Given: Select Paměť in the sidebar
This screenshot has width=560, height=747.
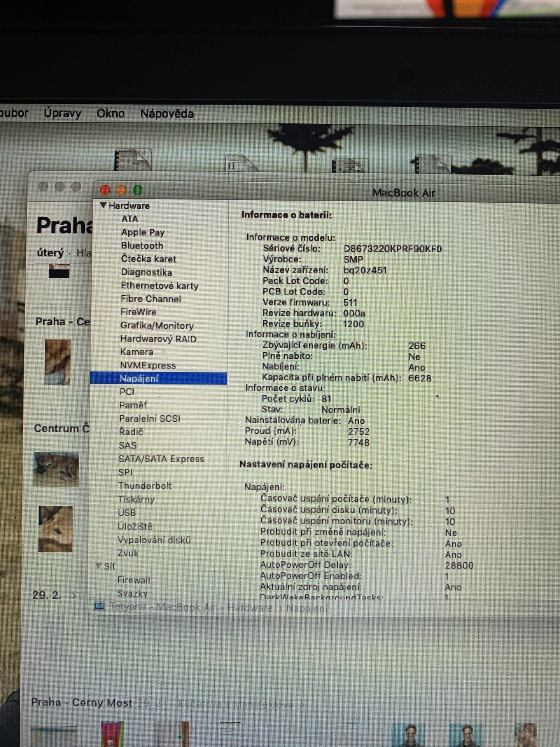Looking at the screenshot, I should coord(133,405).
